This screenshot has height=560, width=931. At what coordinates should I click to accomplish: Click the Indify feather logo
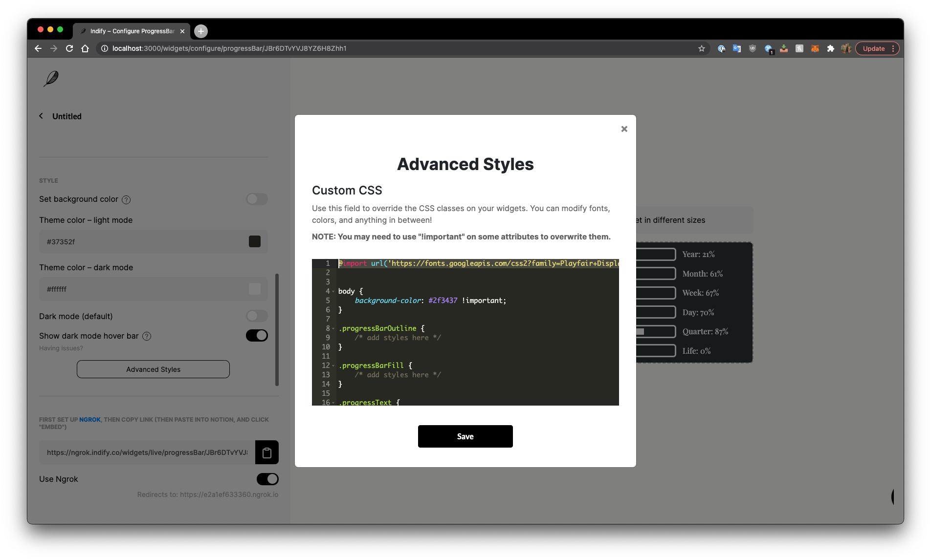coord(51,78)
